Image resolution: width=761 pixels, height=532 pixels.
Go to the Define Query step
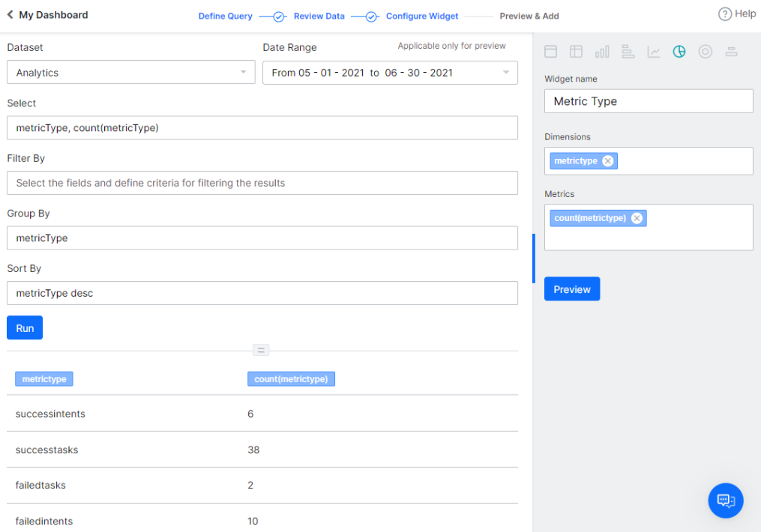(225, 15)
